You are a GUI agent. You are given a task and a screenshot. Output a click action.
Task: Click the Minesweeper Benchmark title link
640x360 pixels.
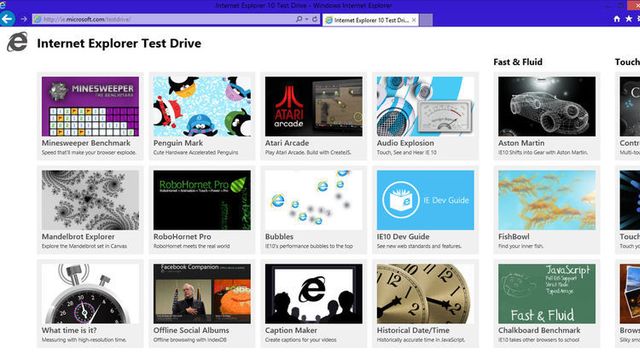click(86, 143)
